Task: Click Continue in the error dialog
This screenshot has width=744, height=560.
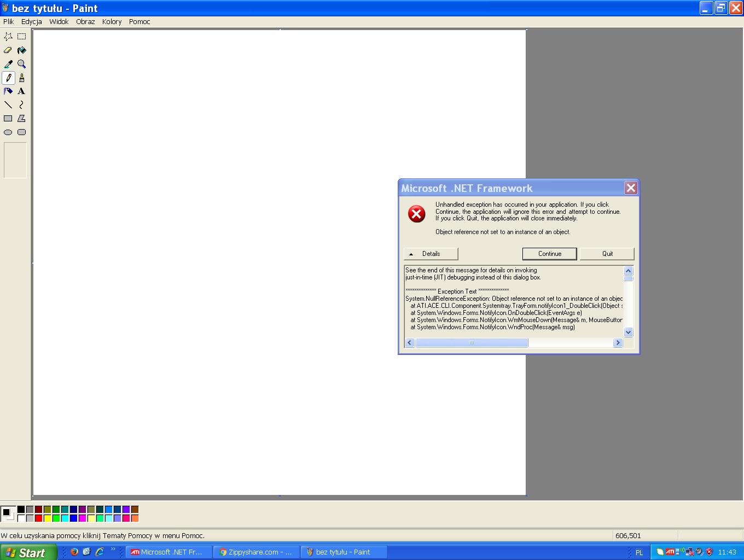Action: (549, 254)
